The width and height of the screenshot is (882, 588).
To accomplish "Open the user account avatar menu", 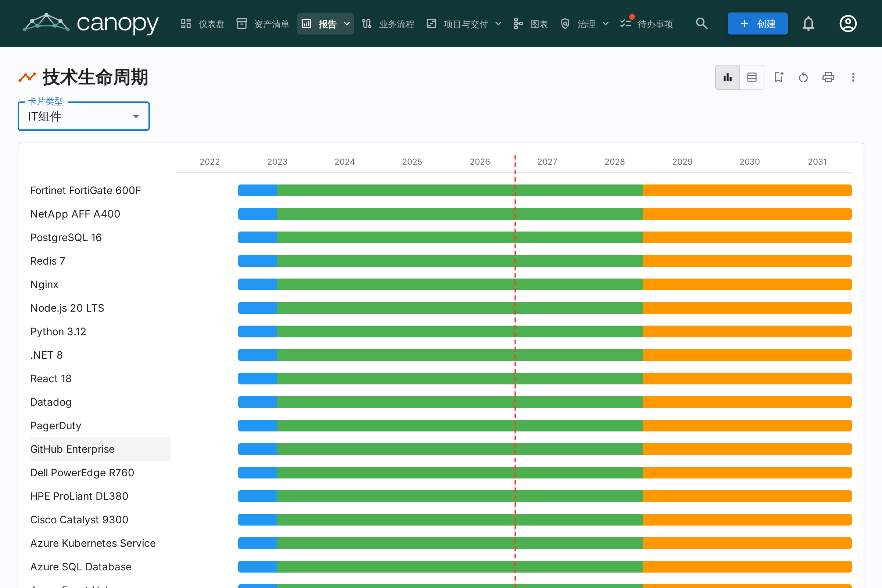I will pos(848,24).
